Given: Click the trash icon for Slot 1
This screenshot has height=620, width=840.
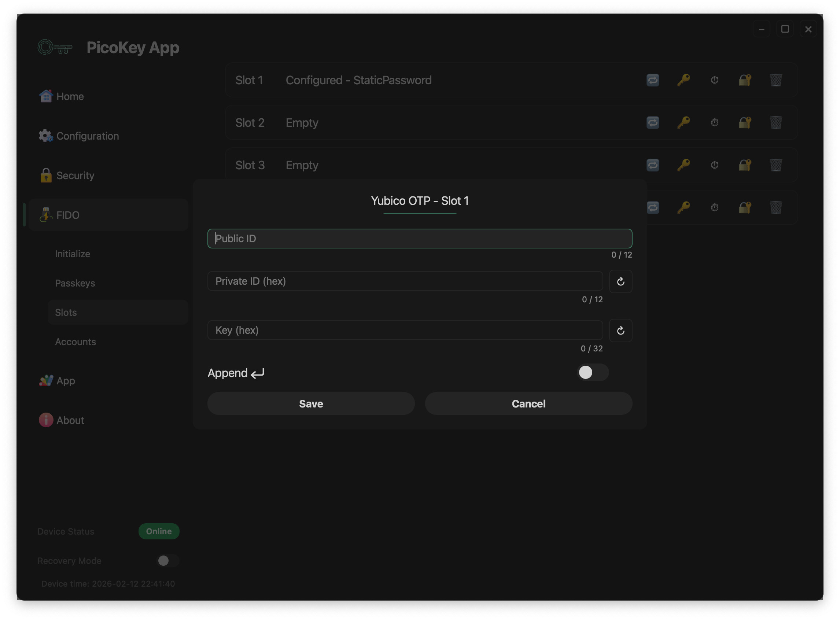Looking at the screenshot, I should pyautogui.click(x=776, y=80).
